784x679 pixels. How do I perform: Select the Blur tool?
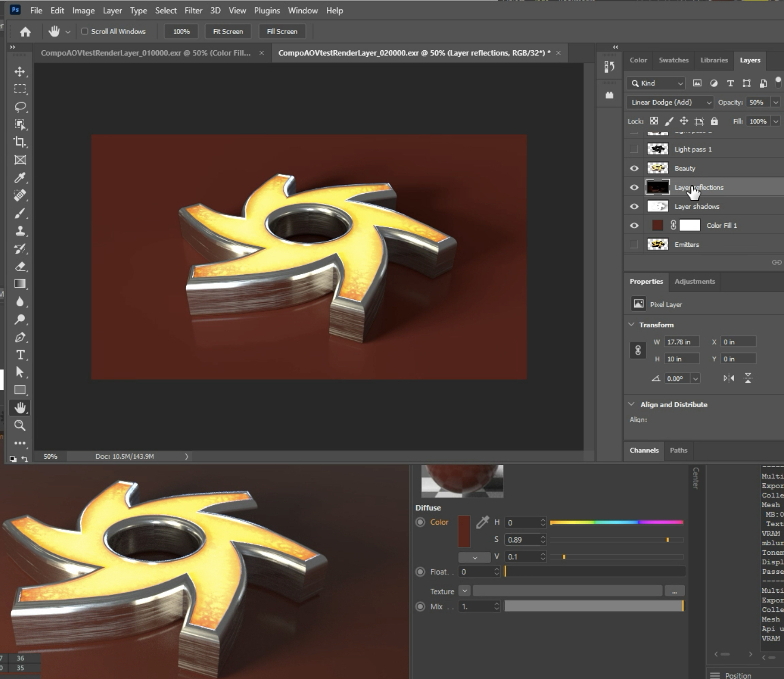point(20,301)
